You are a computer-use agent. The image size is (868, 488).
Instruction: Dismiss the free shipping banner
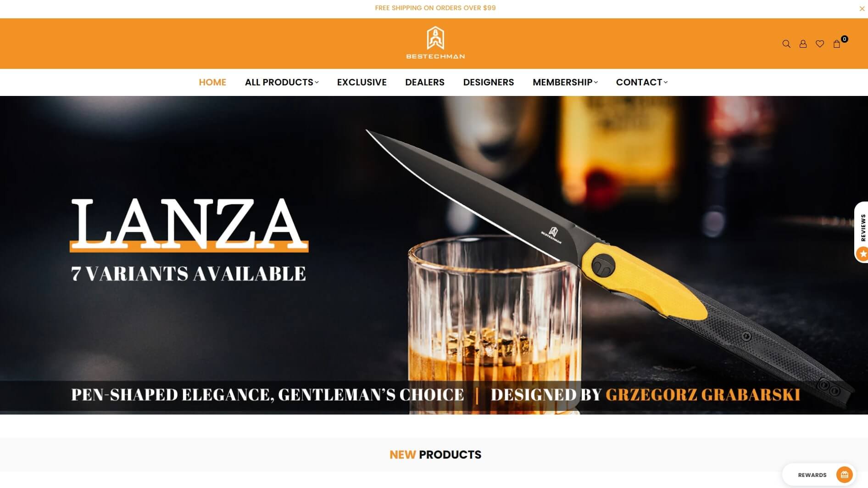(862, 8)
